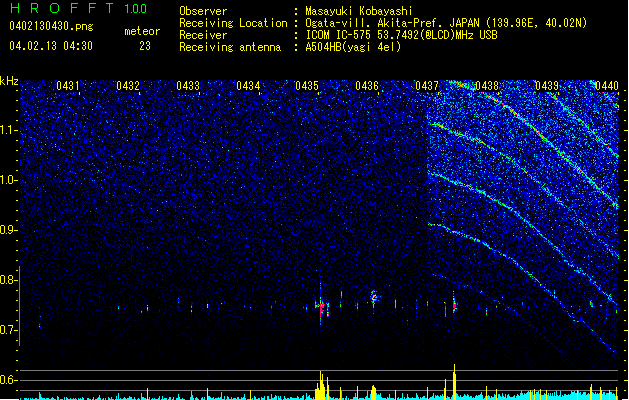Click the 0433 time marker
629x400 pixels.
click(x=188, y=86)
